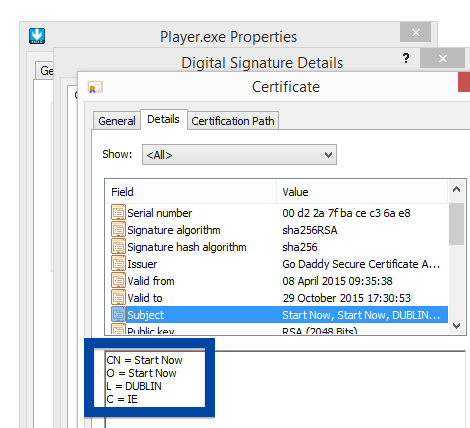Click the field list scrollbar thumb
Image resolution: width=470 pixels, height=428 pixels.
tap(456, 224)
